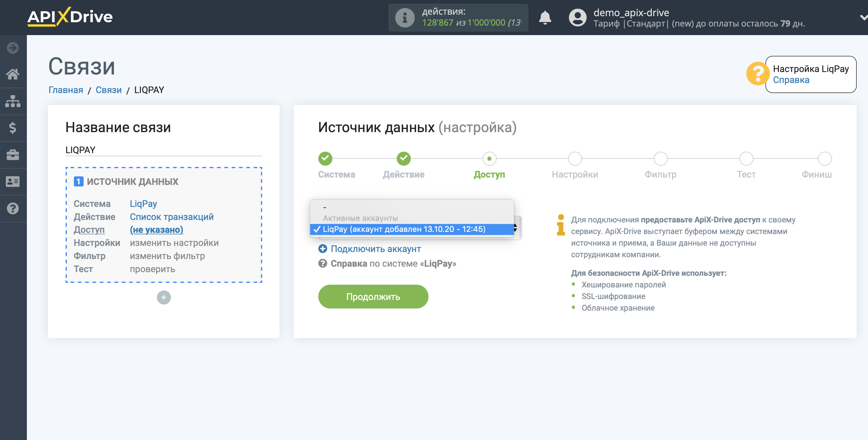This screenshot has height=440, width=868.
Task: Click ИСТОЧНИК ДАННЫХ block header
Action: (x=132, y=182)
